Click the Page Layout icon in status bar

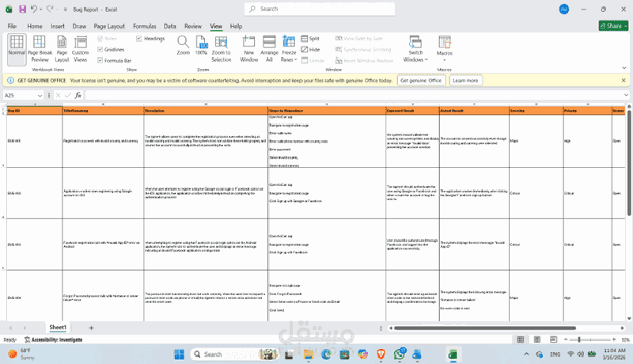coord(537,339)
